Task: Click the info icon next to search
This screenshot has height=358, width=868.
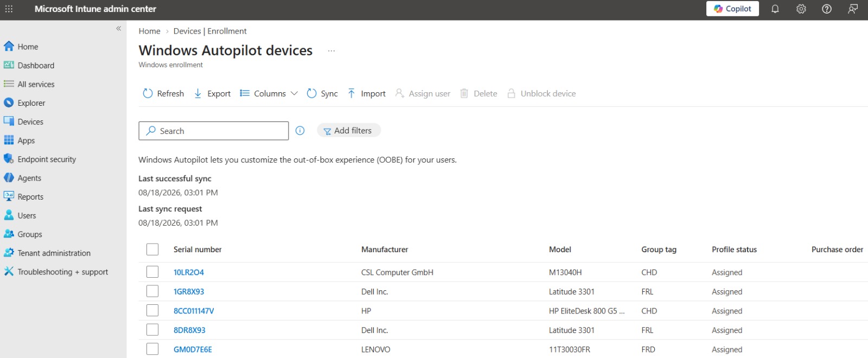Action: click(300, 131)
